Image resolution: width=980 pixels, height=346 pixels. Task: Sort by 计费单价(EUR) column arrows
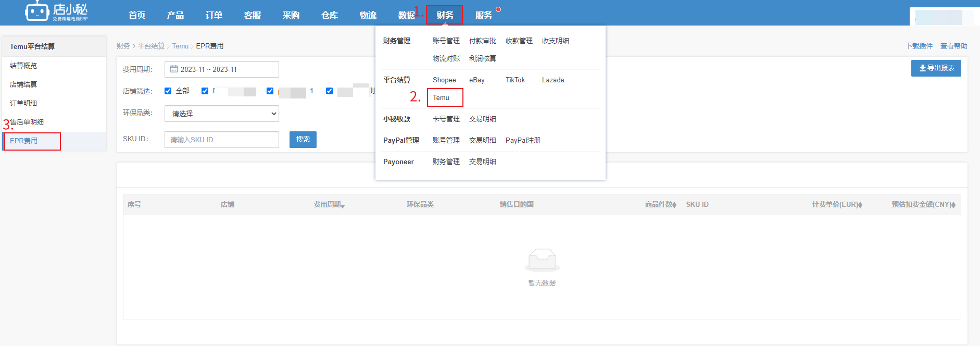(x=860, y=205)
